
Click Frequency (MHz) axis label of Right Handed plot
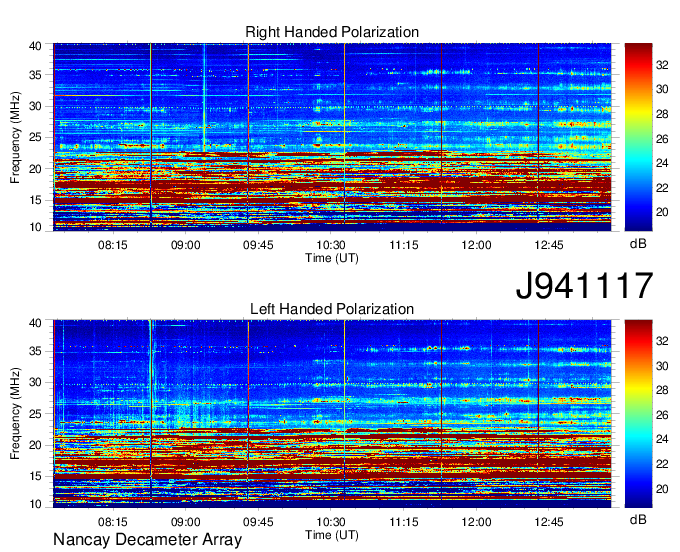point(15,137)
